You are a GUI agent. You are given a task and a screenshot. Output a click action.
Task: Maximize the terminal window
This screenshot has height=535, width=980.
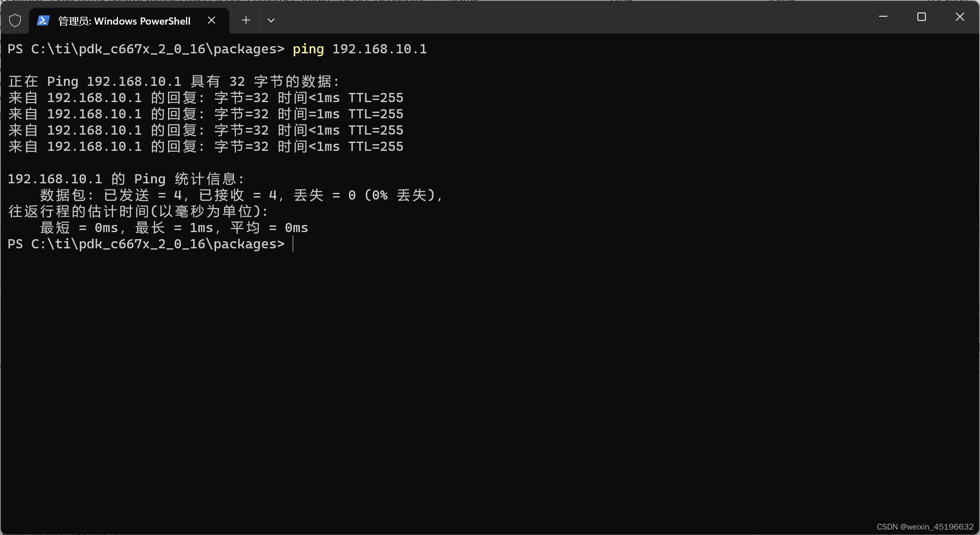pyautogui.click(x=922, y=17)
